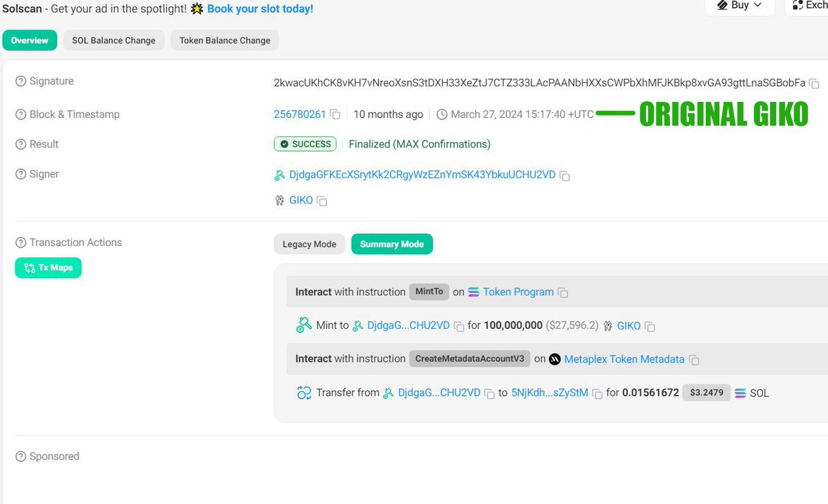Open the Overview tab

pyautogui.click(x=30, y=41)
